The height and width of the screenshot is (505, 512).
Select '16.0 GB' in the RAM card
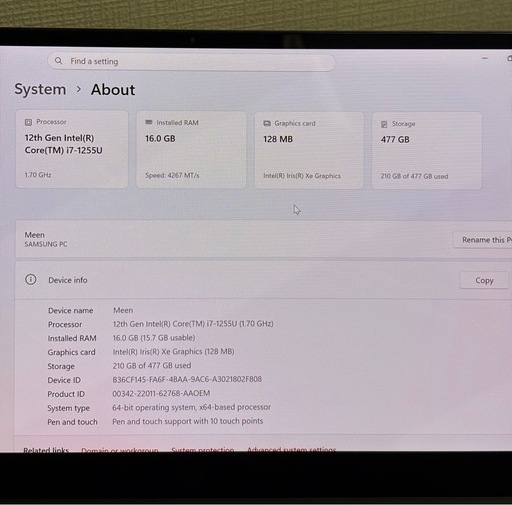tap(160, 138)
